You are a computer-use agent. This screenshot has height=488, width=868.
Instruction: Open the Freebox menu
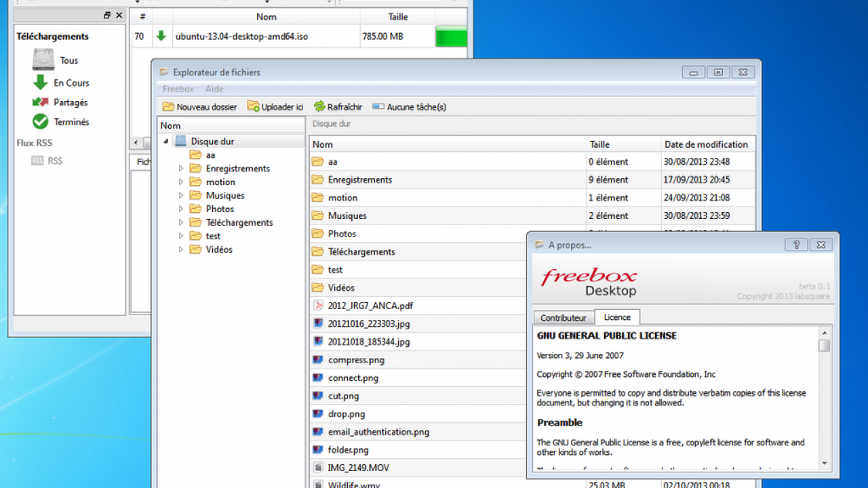pyautogui.click(x=177, y=89)
